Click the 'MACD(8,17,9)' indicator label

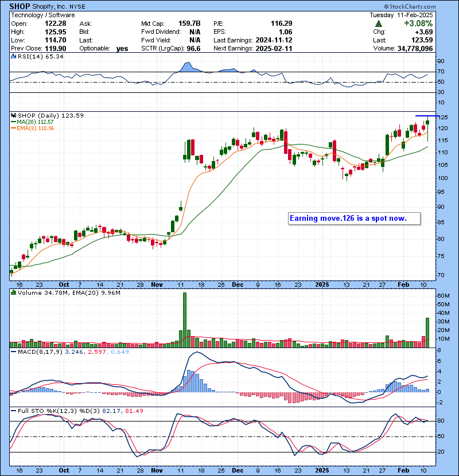[40, 352]
